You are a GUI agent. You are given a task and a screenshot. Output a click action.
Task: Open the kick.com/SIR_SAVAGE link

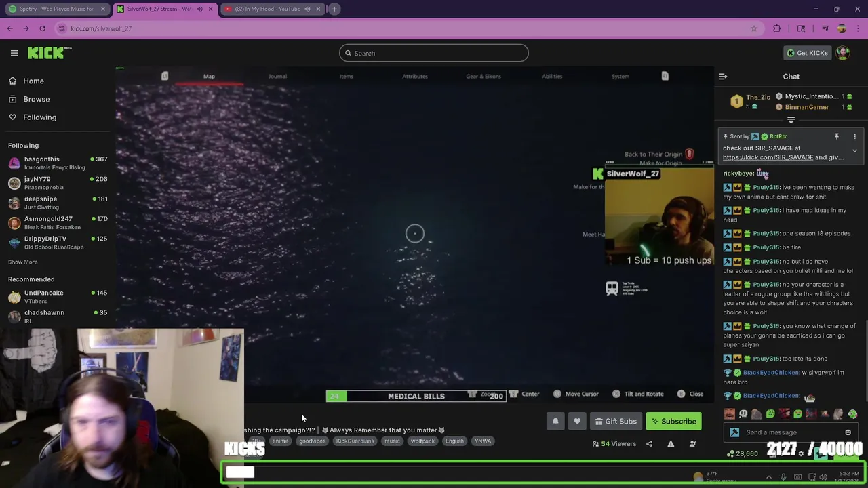click(x=768, y=157)
